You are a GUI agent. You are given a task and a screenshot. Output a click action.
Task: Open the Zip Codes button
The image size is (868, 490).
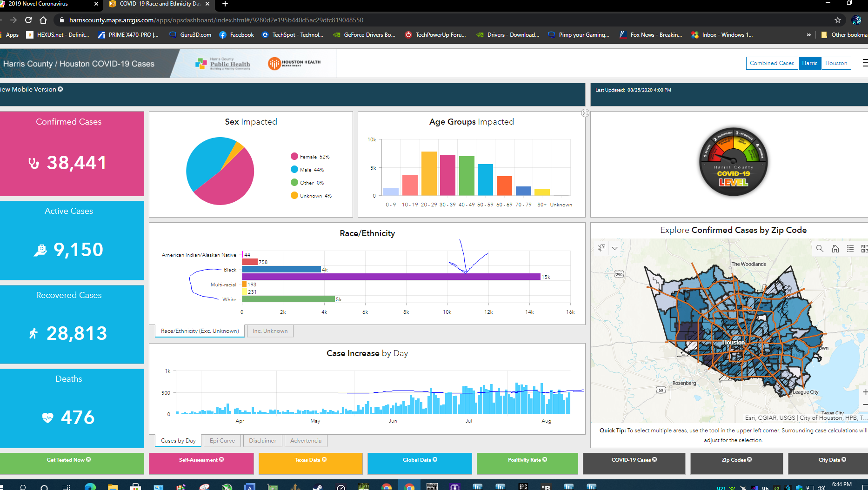pos(737,464)
